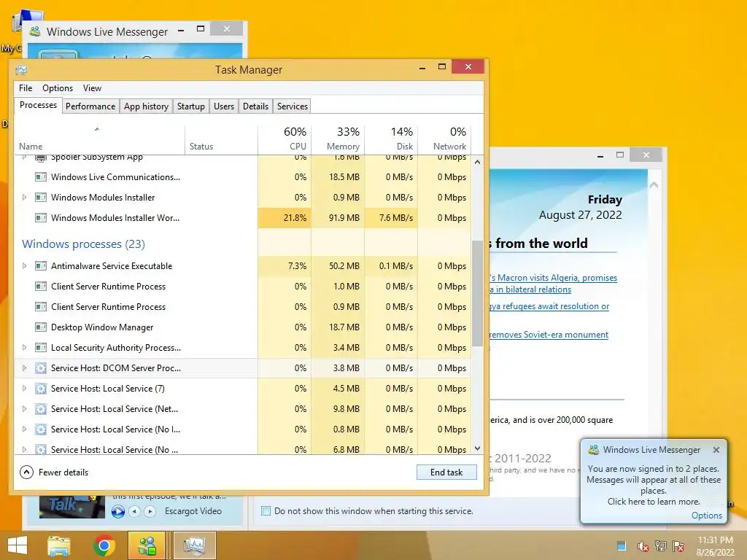The height and width of the screenshot is (560, 747).
Task: Click Options in the Messenger notification
Action: click(706, 516)
